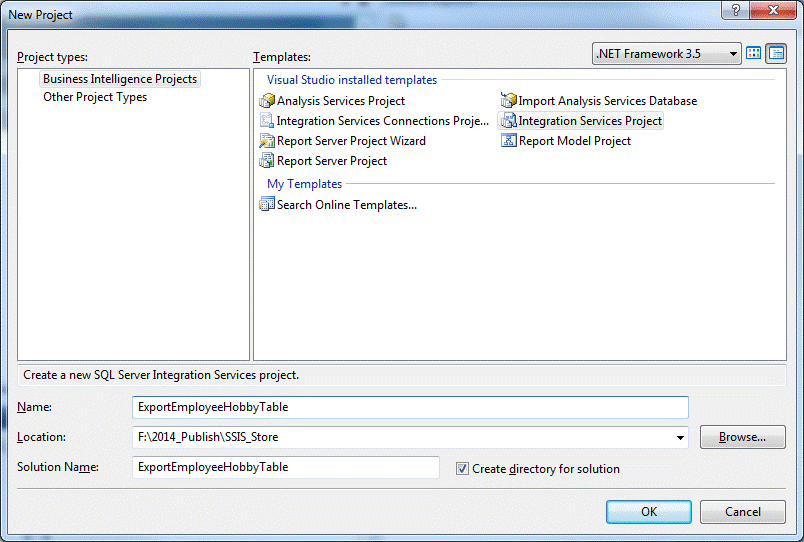This screenshot has width=804, height=542.
Task: Click the project Name text field
Action: point(410,407)
